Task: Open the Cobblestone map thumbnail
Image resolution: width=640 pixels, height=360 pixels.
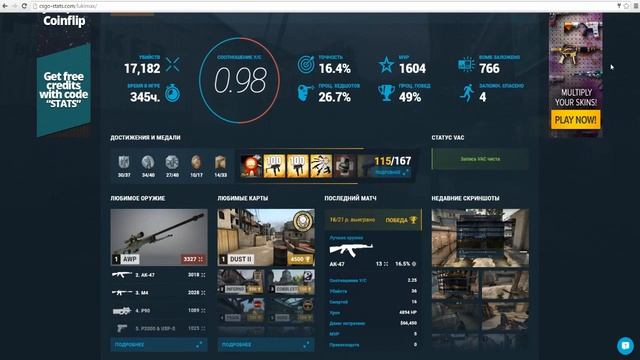Action: [x=291, y=282]
